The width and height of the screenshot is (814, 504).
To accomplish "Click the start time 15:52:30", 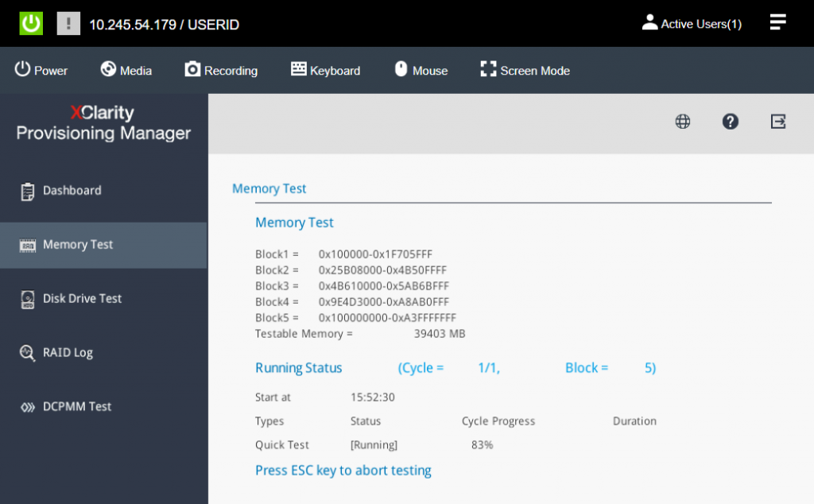I will coord(372,397).
